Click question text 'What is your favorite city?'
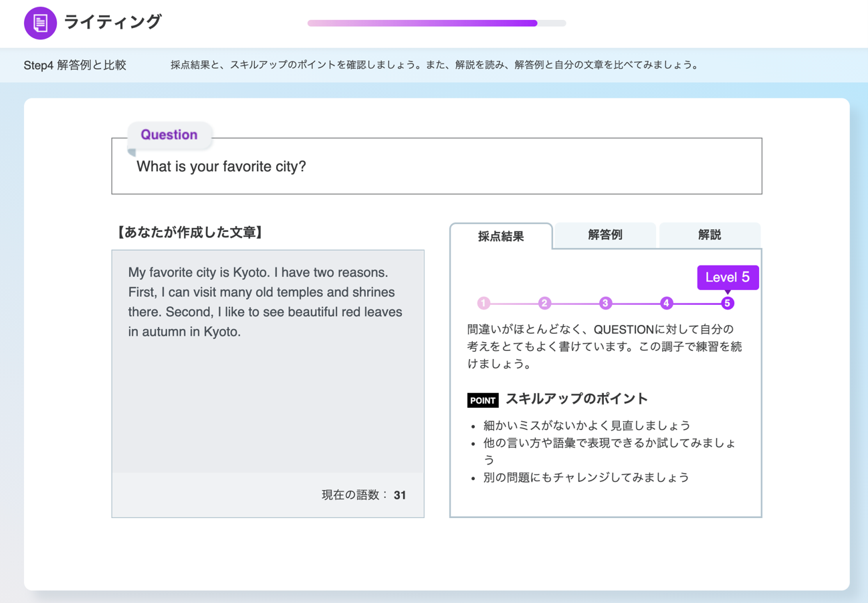868x603 pixels. (221, 166)
